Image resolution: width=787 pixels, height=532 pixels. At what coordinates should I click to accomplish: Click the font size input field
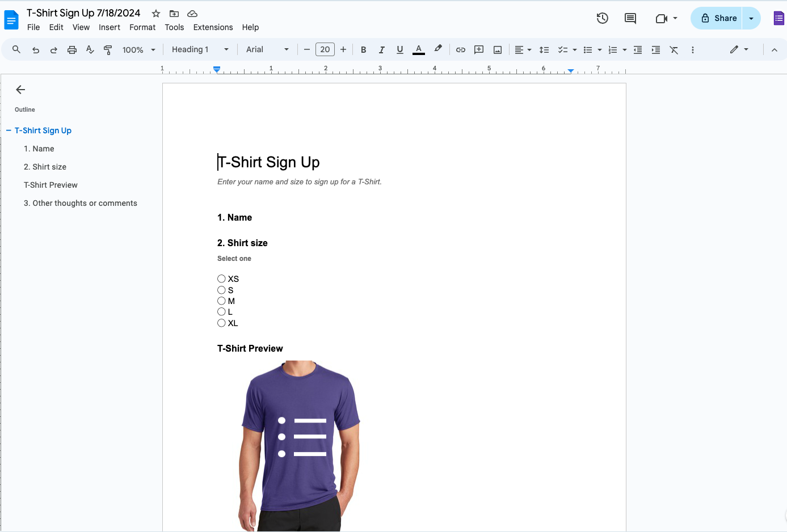tap(325, 49)
